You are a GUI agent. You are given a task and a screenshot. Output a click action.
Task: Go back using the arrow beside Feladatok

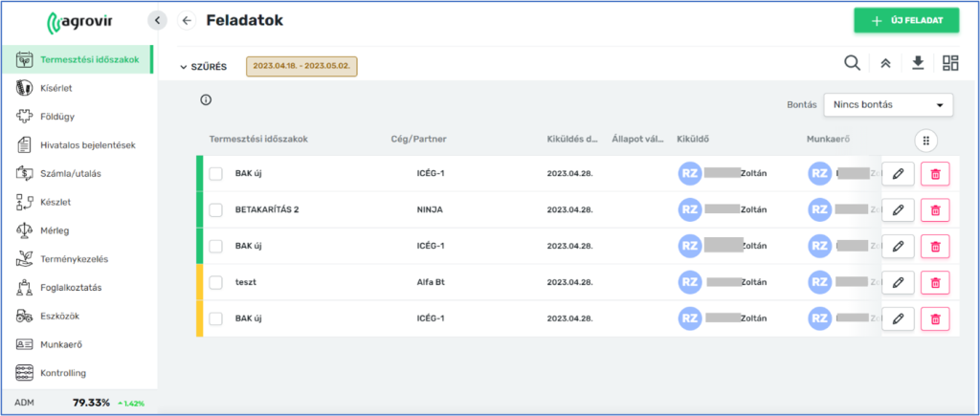pyautogui.click(x=187, y=21)
